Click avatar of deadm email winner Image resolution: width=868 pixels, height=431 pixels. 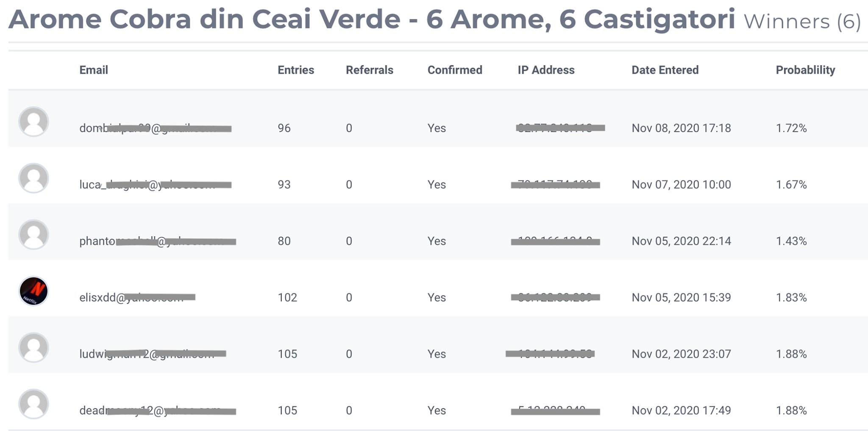(34, 404)
